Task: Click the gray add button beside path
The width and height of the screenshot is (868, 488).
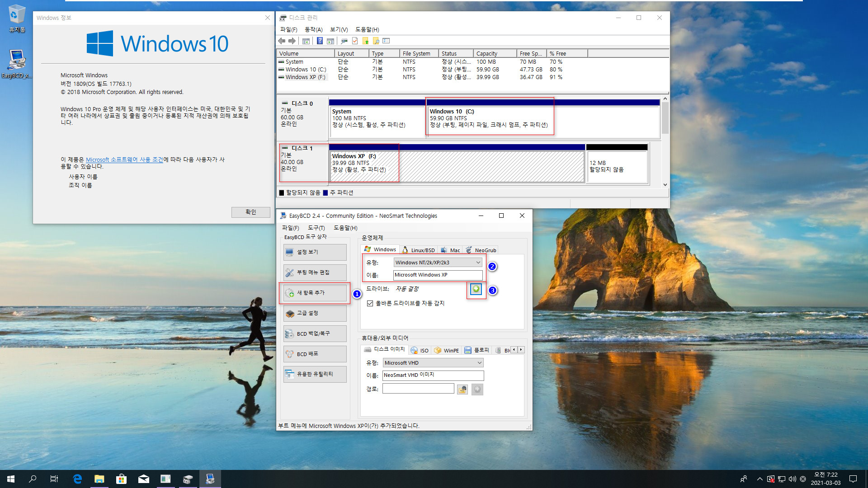Action: click(477, 389)
